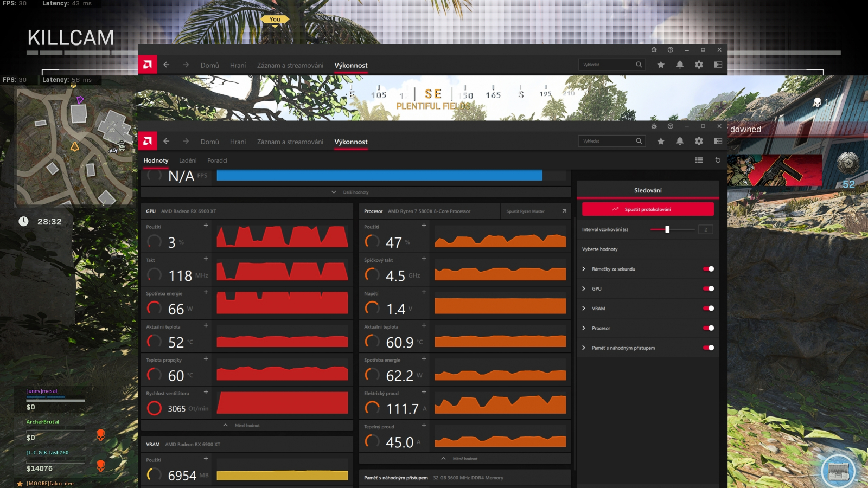Collapse Méně hodnot under the GPU panel
Viewport: 868px width, 488px height.
(x=241, y=425)
